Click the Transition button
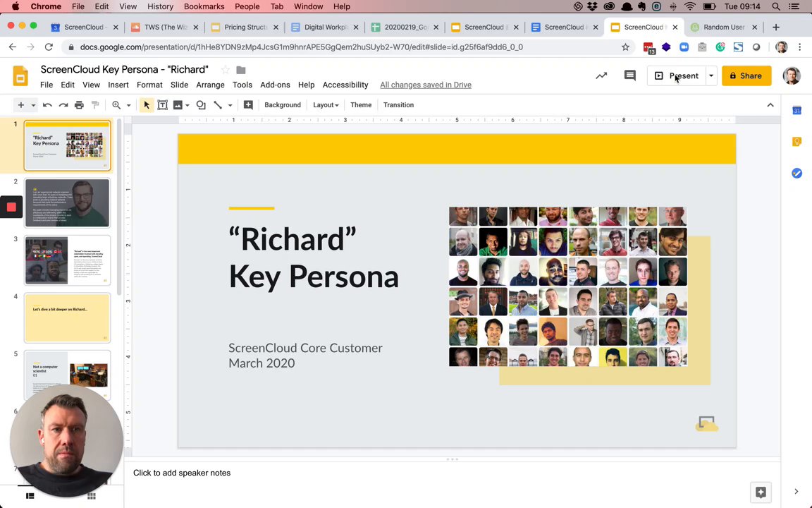This screenshot has width=812, height=508. click(398, 105)
